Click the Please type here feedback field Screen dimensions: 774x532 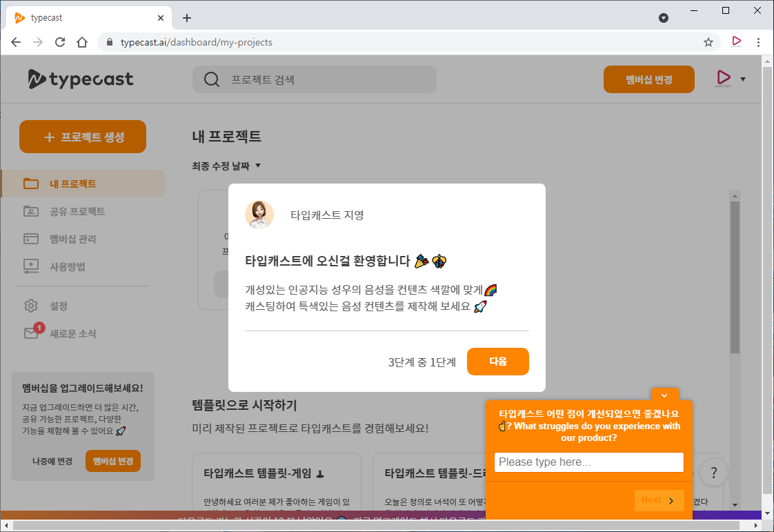[x=588, y=462]
